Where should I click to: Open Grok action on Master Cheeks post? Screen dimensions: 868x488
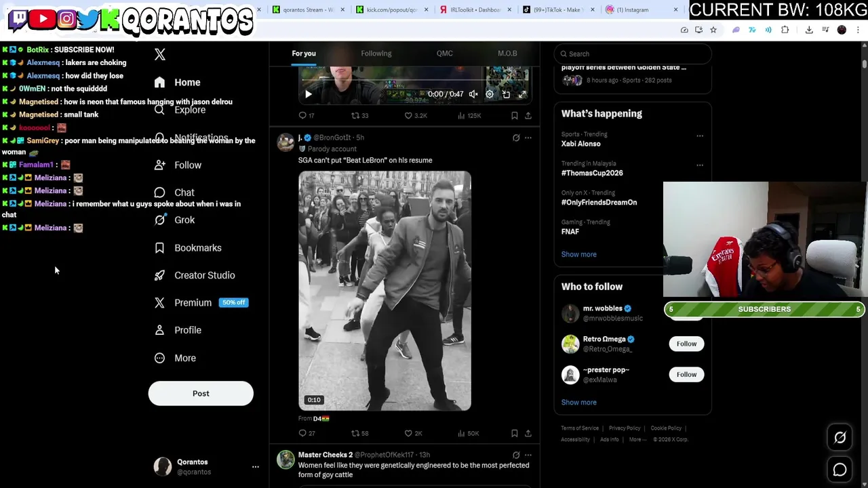coord(516,455)
